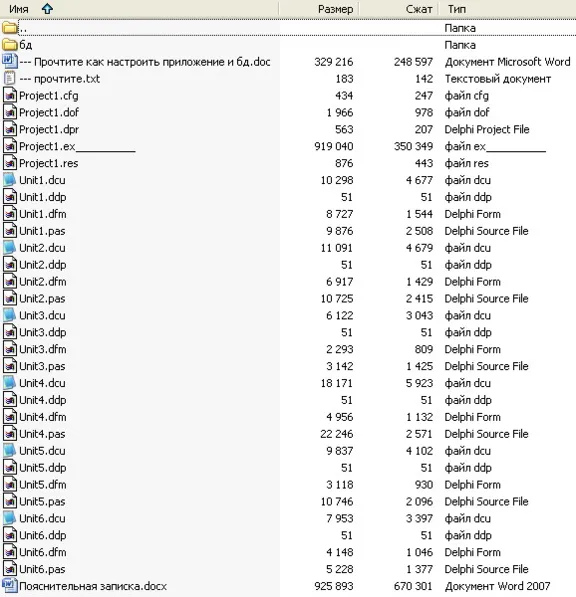576x597 pixels.
Task: Select the icon of Пояснительная записка.docx
Action: pos(10,586)
